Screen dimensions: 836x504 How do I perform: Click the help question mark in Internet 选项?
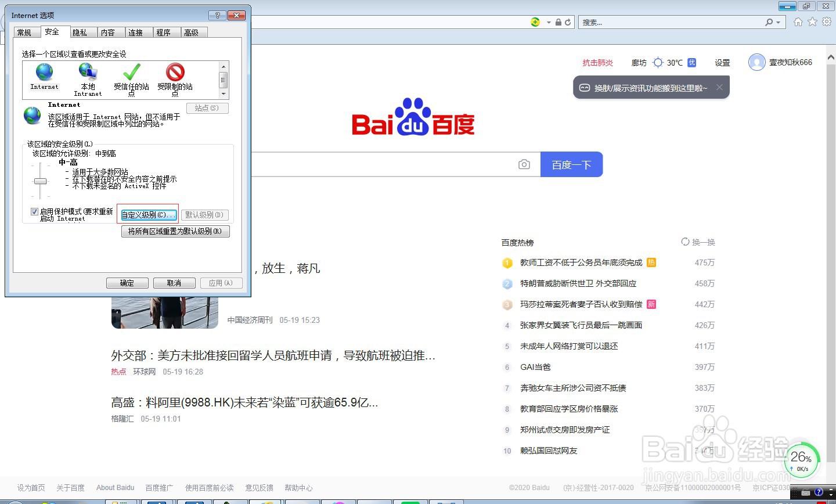point(218,15)
